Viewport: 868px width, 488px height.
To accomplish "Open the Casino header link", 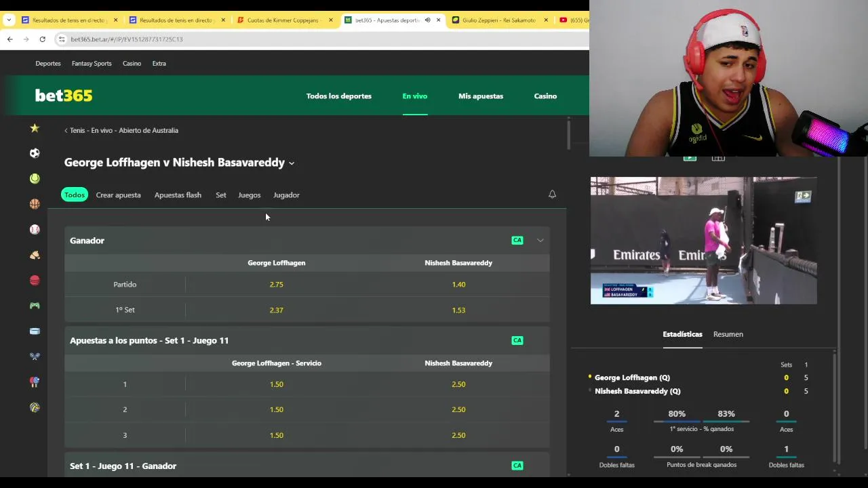I will coord(545,96).
